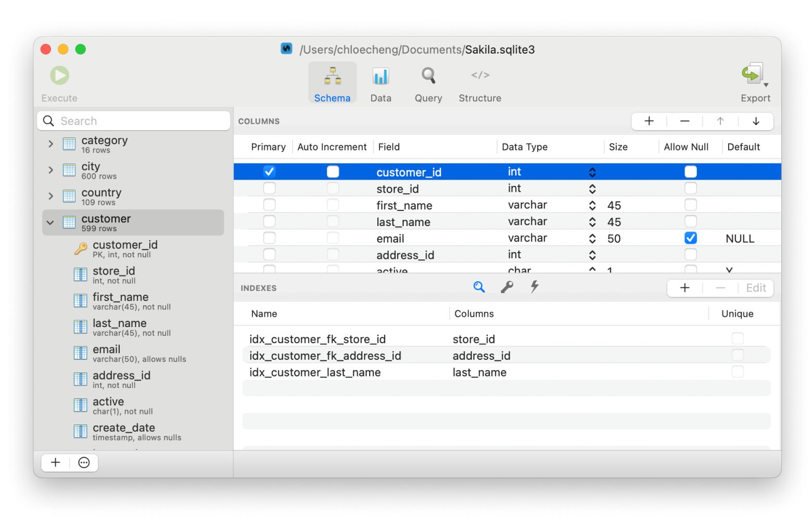
Task: Click the column icon beside last_name in sidebar
Action: (x=81, y=327)
